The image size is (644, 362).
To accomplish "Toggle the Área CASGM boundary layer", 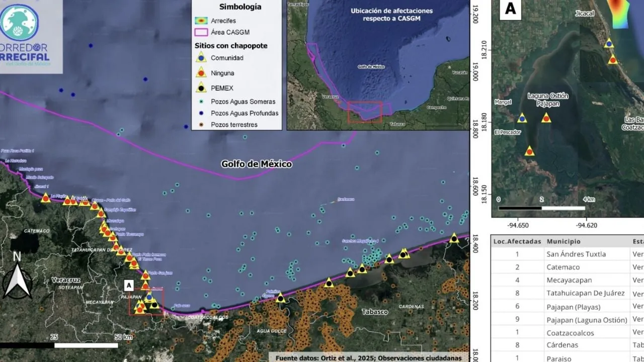I will (200, 32).
